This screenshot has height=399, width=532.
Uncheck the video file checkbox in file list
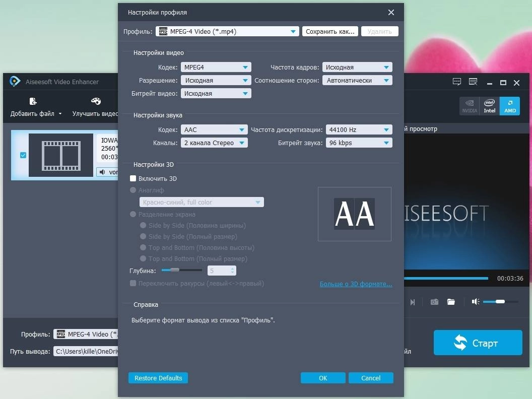pos(23,155)
